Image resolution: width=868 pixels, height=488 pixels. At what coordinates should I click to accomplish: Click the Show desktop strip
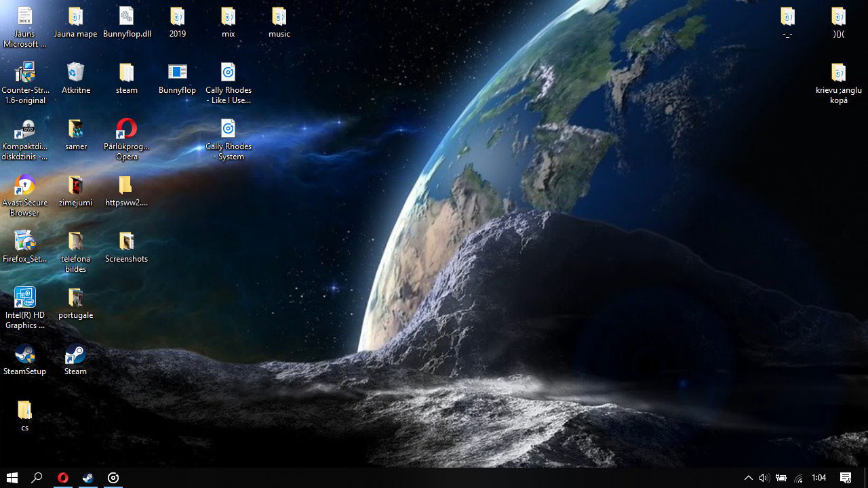pos(866,478)
